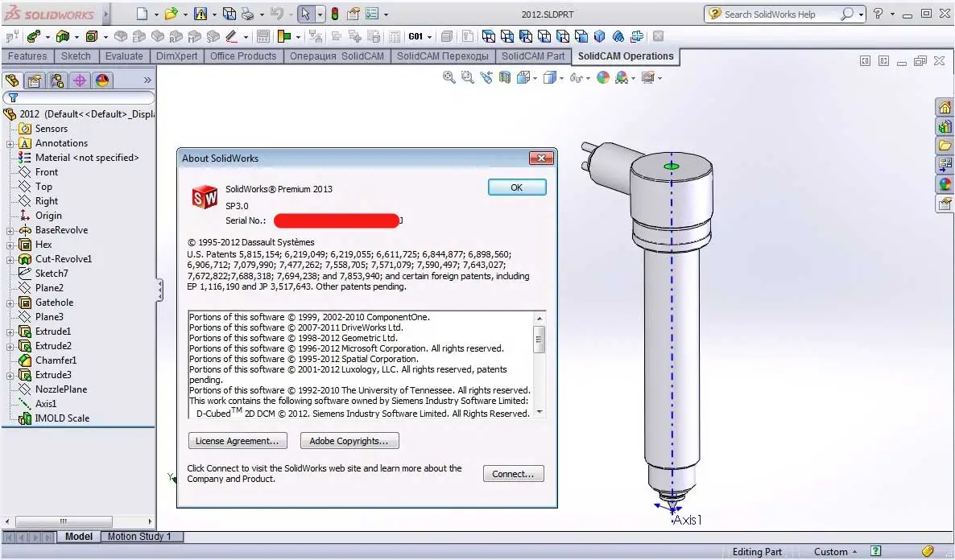The height and width of the screenshot is (560, 955).
Task: Click the Previous View icon
Action: pyautogui.click(x=486, y=77)
